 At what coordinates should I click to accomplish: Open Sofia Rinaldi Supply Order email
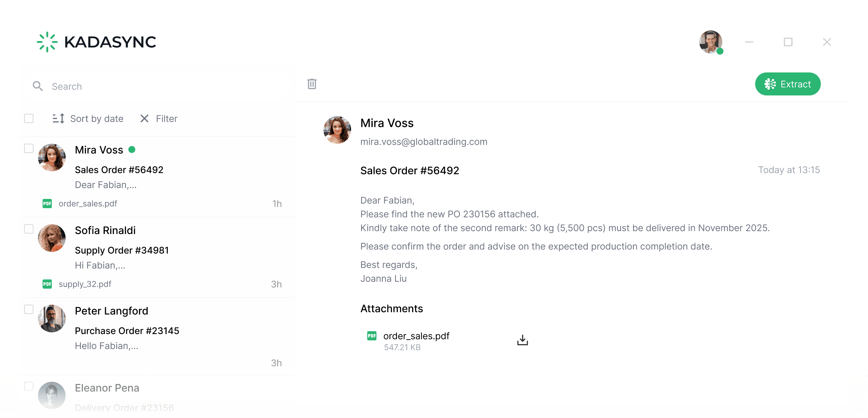122,250
